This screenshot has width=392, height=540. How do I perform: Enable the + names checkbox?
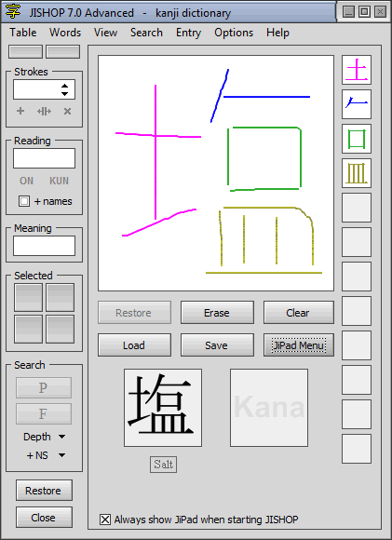coord(24,201)
